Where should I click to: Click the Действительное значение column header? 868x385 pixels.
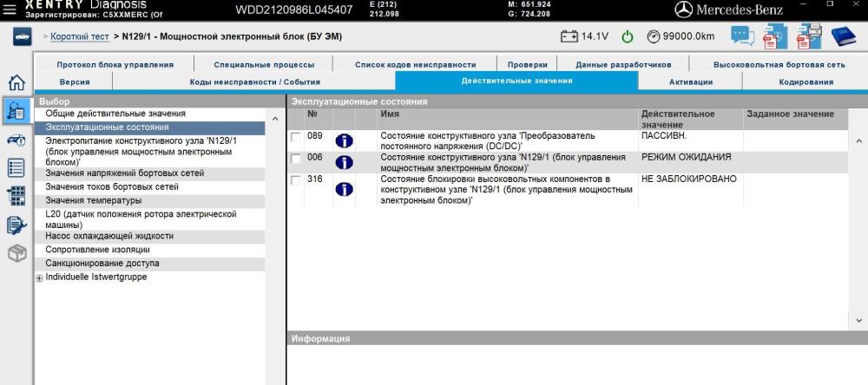click(691, 119)
